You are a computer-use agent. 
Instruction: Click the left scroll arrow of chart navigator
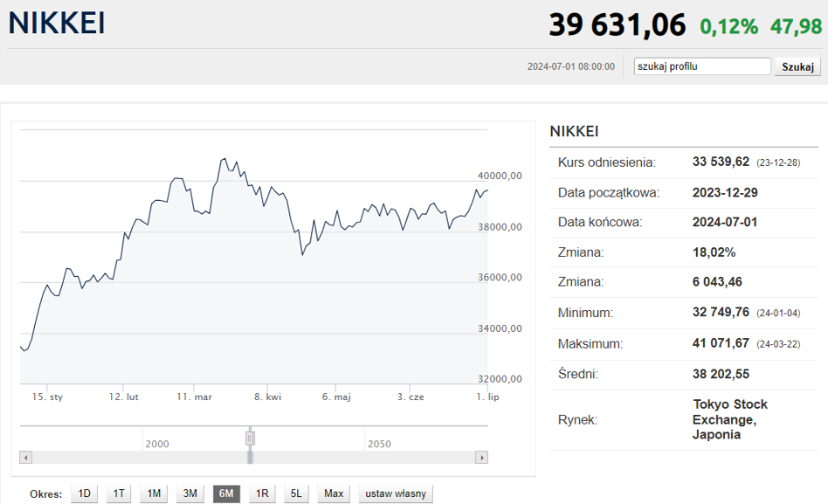[x=26, y=458]
